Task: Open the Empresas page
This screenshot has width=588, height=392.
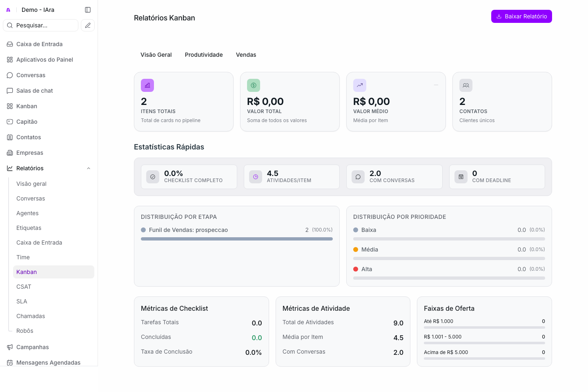Action: [49, 153]
